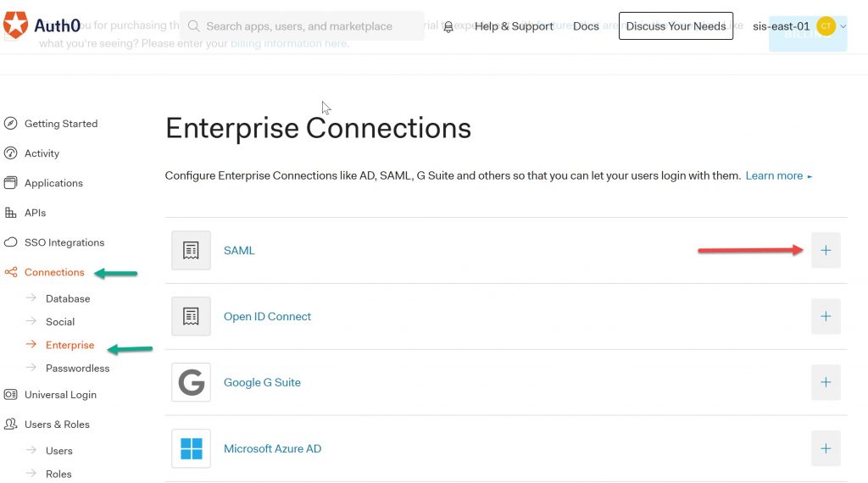
Task: Click the Discuss Your Needs button
Action: 676,26
